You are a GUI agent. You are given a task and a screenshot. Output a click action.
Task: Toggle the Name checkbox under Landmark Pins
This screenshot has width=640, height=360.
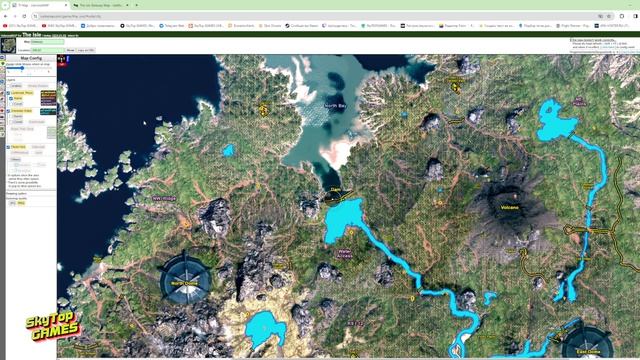pyautogui.click(x=11, y=98)
